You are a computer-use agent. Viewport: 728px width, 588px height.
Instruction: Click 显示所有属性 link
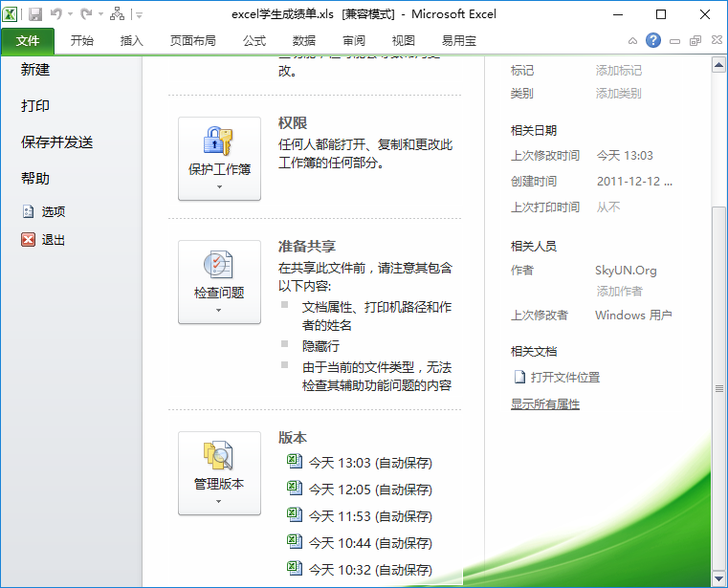tap(545, 404)
